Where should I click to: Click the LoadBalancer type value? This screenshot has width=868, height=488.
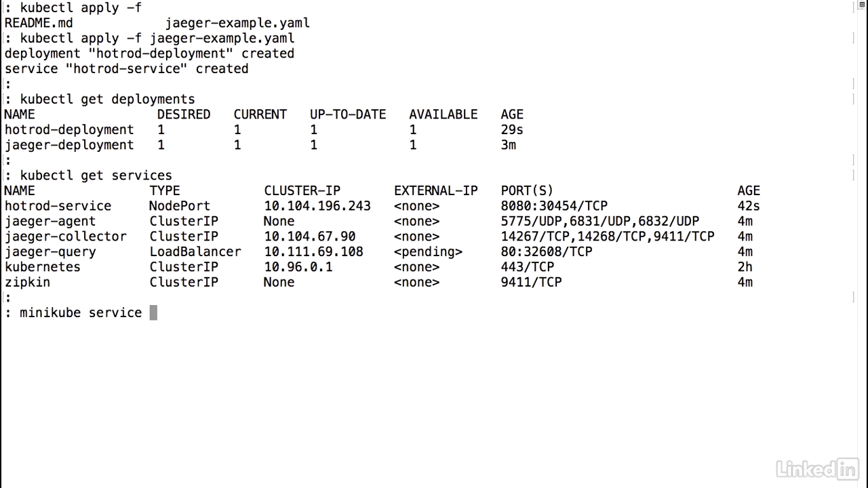tap(195, 251)
